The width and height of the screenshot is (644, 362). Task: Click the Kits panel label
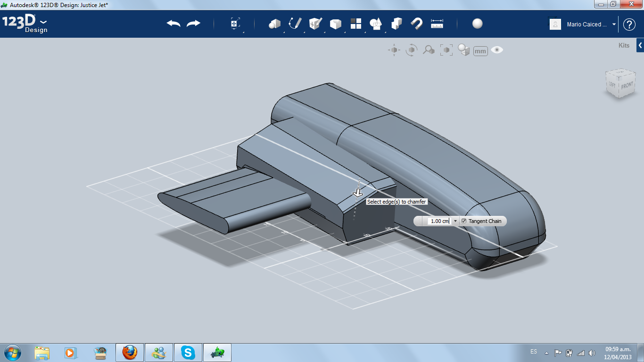pos(624,46)
